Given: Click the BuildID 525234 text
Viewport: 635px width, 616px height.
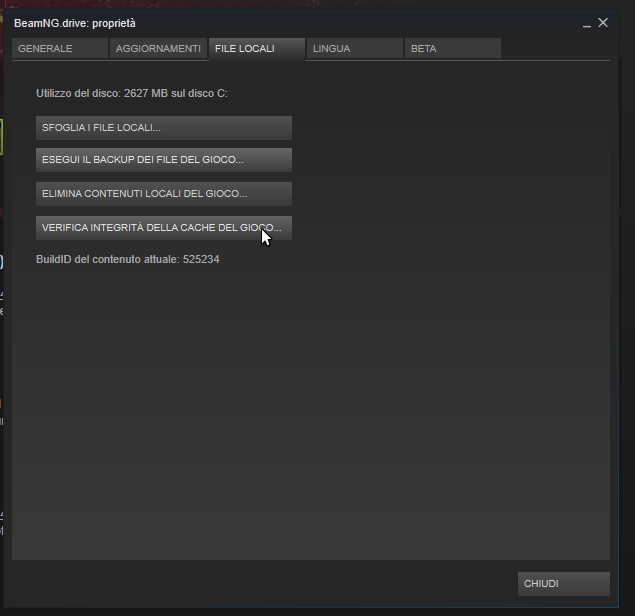Looking at the screenshot, I should (x=128, y=260).
